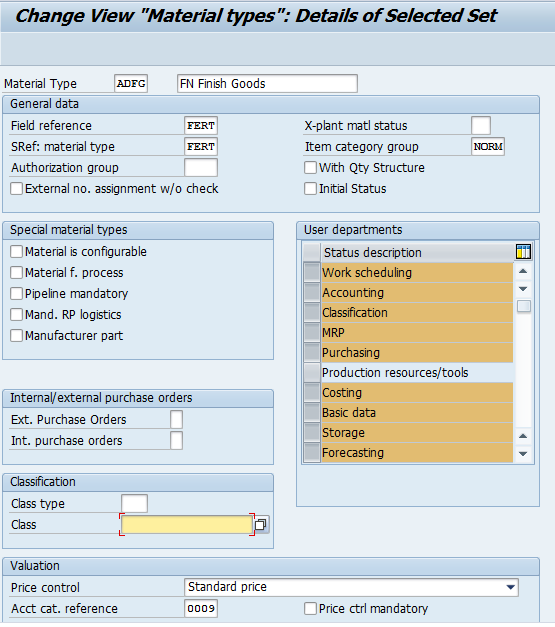
Task: Click Production resources/tools entry
Action: [x=417, y=373]
